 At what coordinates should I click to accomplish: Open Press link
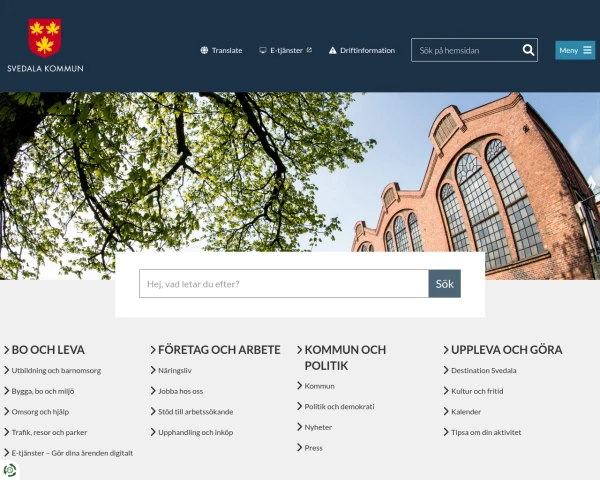pyautogui.click(x=313, y=448)
